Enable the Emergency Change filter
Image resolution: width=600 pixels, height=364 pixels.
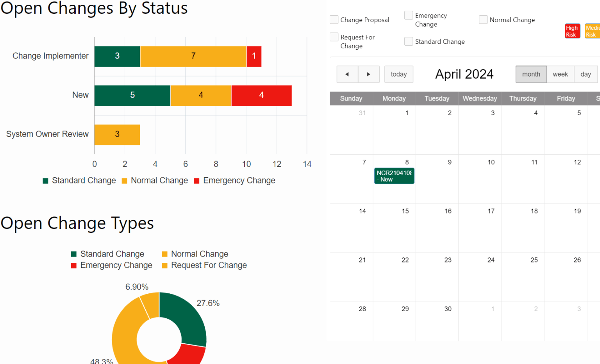pyautogui.click(x=409, y=15)
